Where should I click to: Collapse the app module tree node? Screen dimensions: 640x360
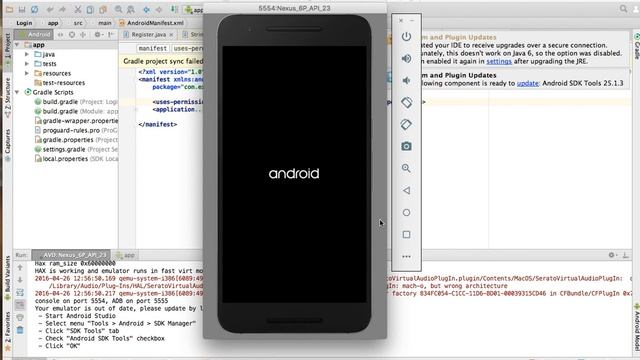17,44
